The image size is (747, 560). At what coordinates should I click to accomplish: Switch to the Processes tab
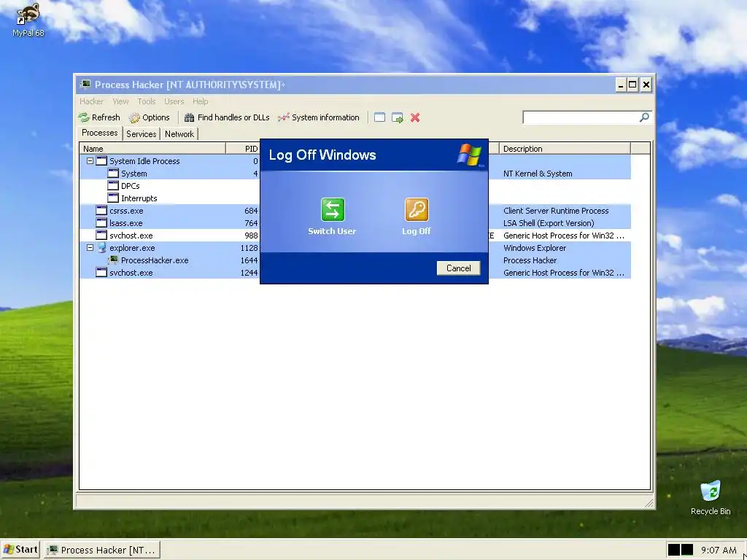tap(99, 133)
